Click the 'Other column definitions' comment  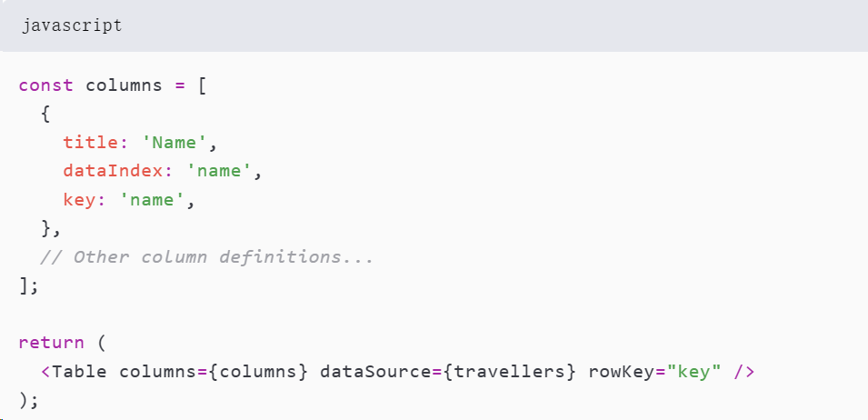click(207, 257)
